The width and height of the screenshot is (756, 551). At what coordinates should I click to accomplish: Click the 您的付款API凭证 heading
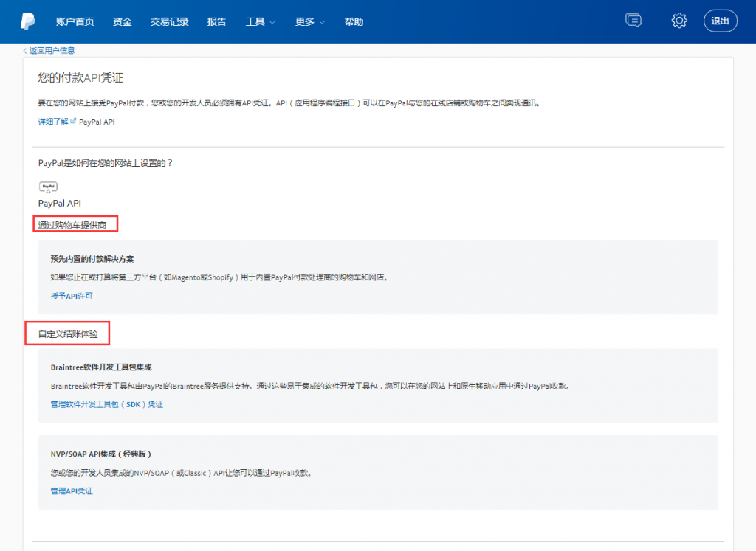80,78
